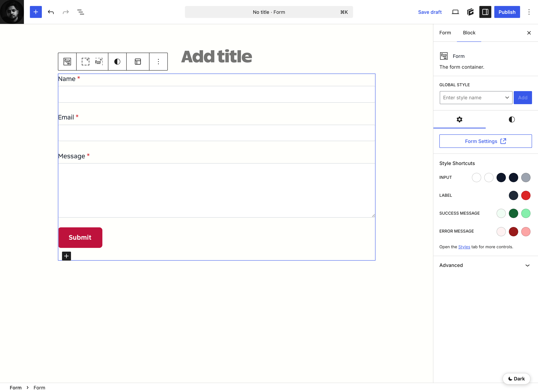Click Save draft
This screenshot has height=392, width=538.
click(x=430, y=12)
